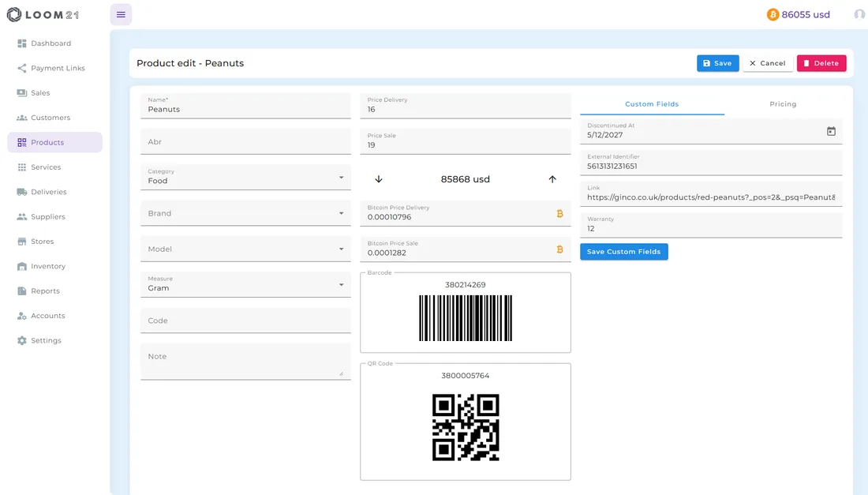Click the Link field with ginco.co.uk URL
868x495 pixels.
point(711,193)
